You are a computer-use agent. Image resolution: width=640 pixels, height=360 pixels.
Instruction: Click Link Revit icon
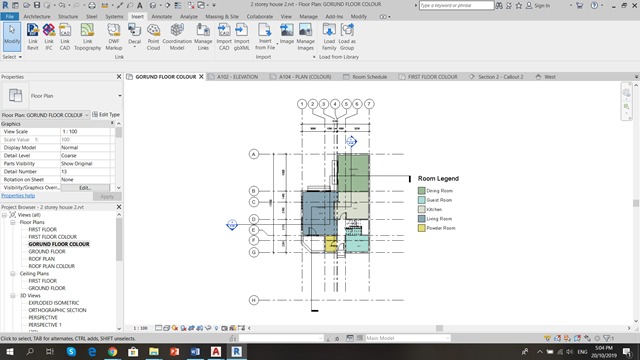[x=33, y=37]
